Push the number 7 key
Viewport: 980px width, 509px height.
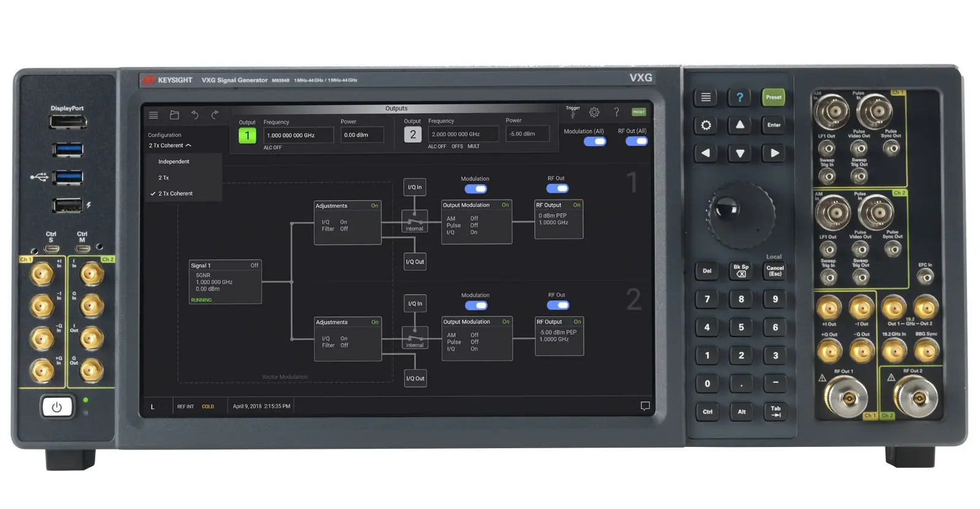pyautogui.click(x=707, y=299)
